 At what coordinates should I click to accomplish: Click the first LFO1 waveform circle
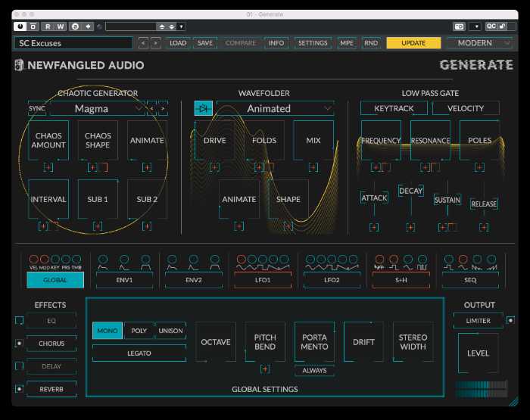(x=241, y=259)
